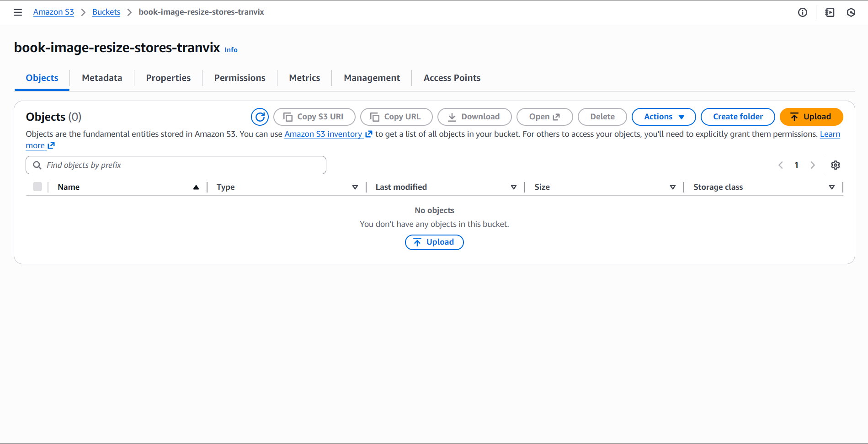Open the CloudShell icon in top bar
Image resolution: width=868 pixels, height=444 pixels.
(830, 12)
